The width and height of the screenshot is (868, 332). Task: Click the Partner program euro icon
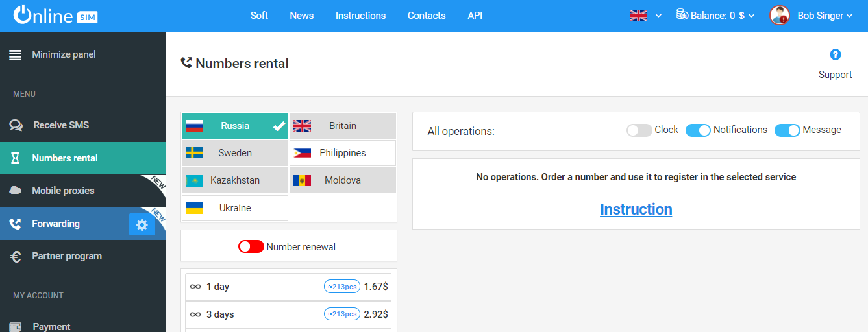16,256
